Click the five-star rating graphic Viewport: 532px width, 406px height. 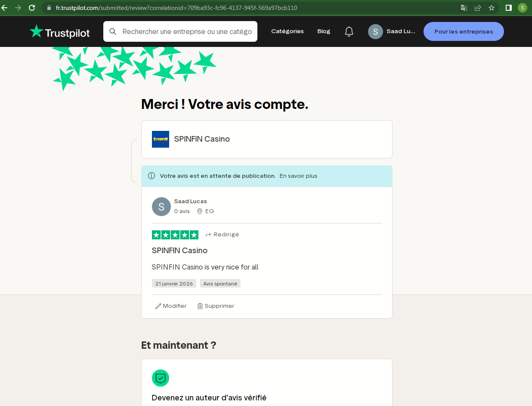coord(175,235)
